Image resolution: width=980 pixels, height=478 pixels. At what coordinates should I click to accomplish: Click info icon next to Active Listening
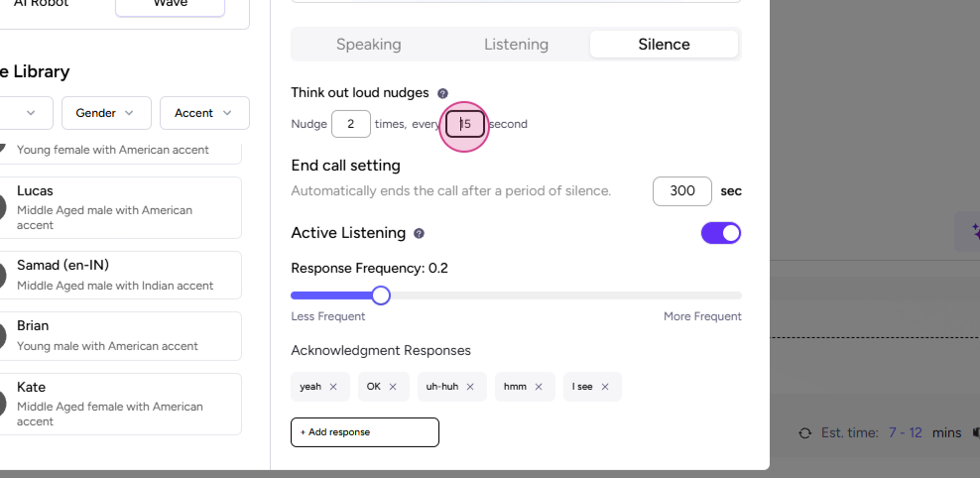419,233
